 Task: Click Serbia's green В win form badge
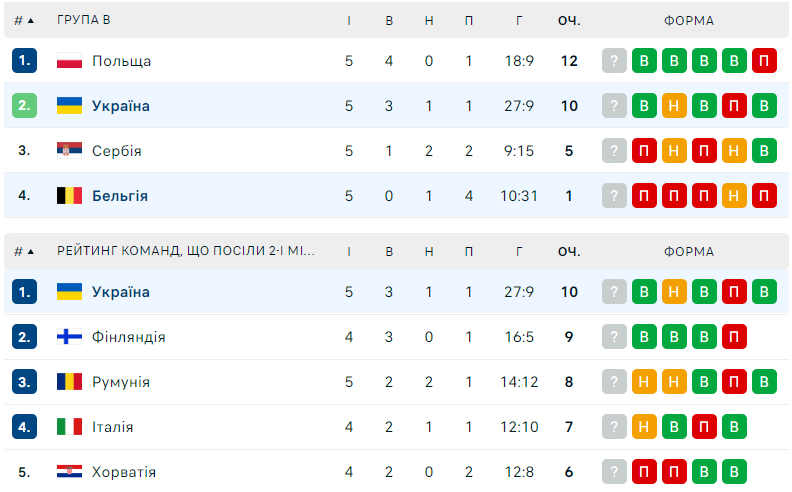[x=764, y=151]
